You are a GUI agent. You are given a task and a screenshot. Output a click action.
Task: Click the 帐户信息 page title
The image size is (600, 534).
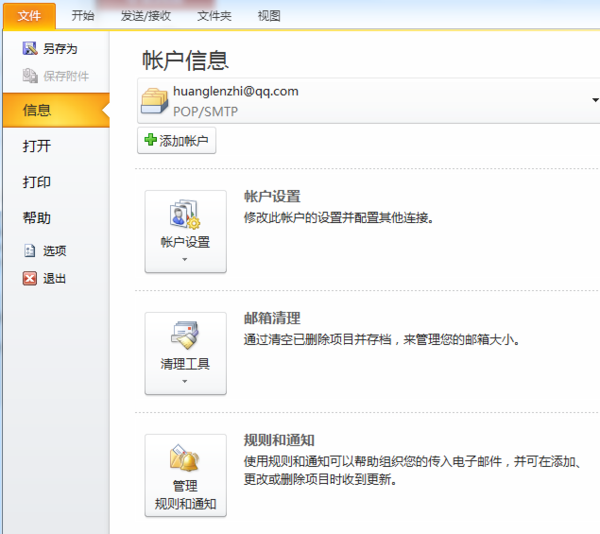[185, 60]
